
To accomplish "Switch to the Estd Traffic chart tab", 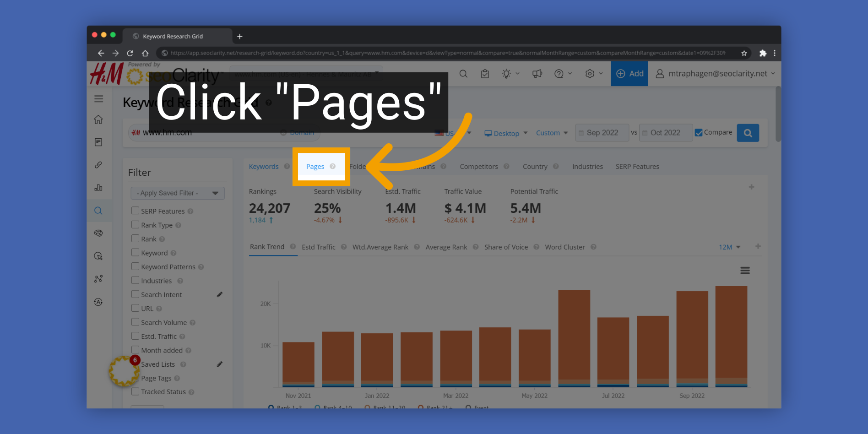I will click(x=319, y=247).
